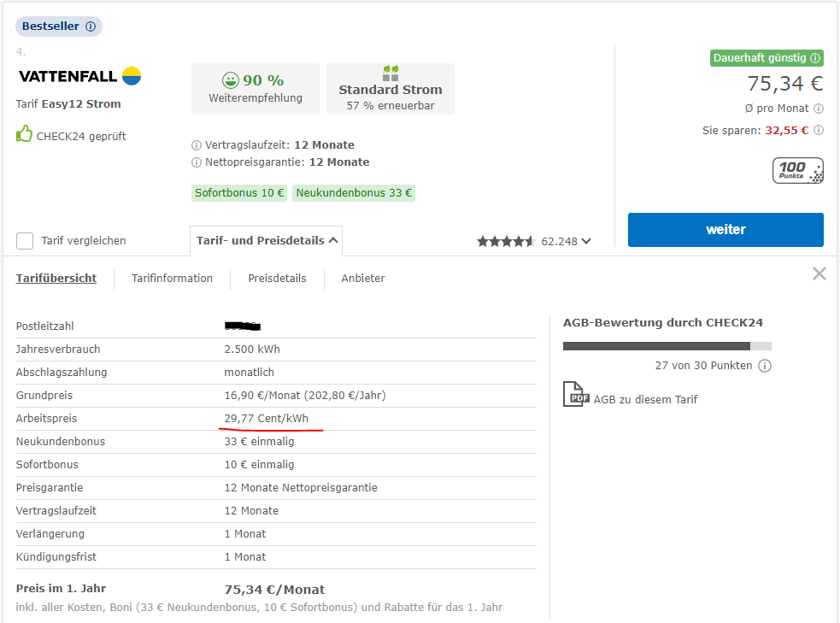Click the 29,77 Cent/kWh Arbeitspreis value
This screenshot has height=623, width=840.
click(267, 419)
